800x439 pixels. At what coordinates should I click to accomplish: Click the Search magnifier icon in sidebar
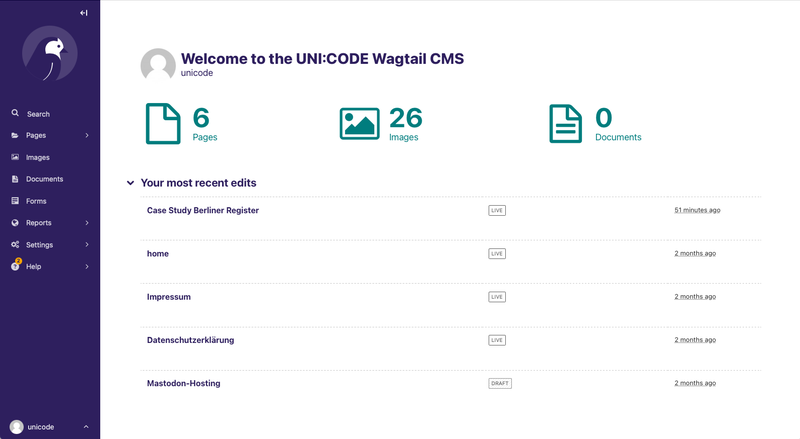[15, 113]
